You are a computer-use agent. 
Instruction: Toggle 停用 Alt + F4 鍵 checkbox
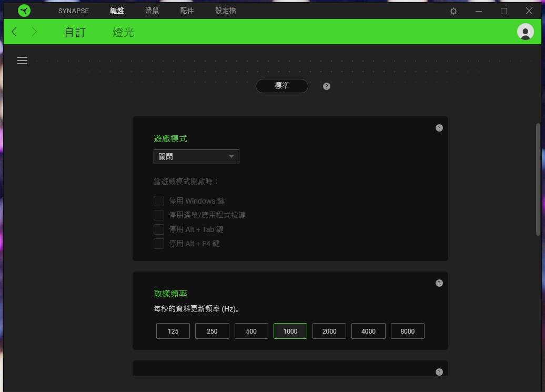coord(159,244)
